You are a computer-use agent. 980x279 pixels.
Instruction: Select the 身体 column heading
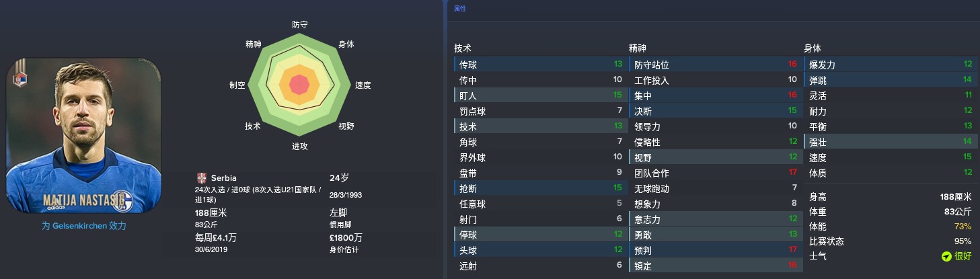tap(813, 48)
